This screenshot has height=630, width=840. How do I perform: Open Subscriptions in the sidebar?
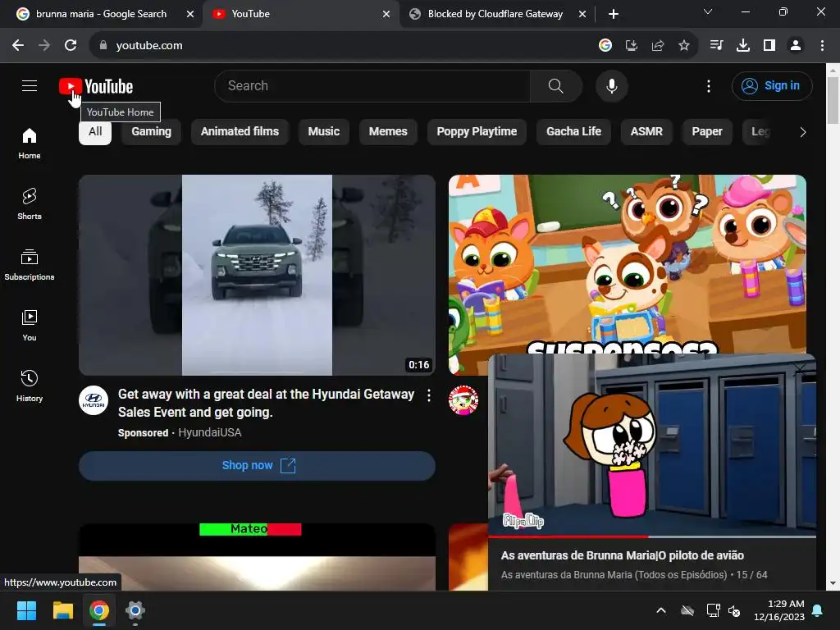(30, 265)
